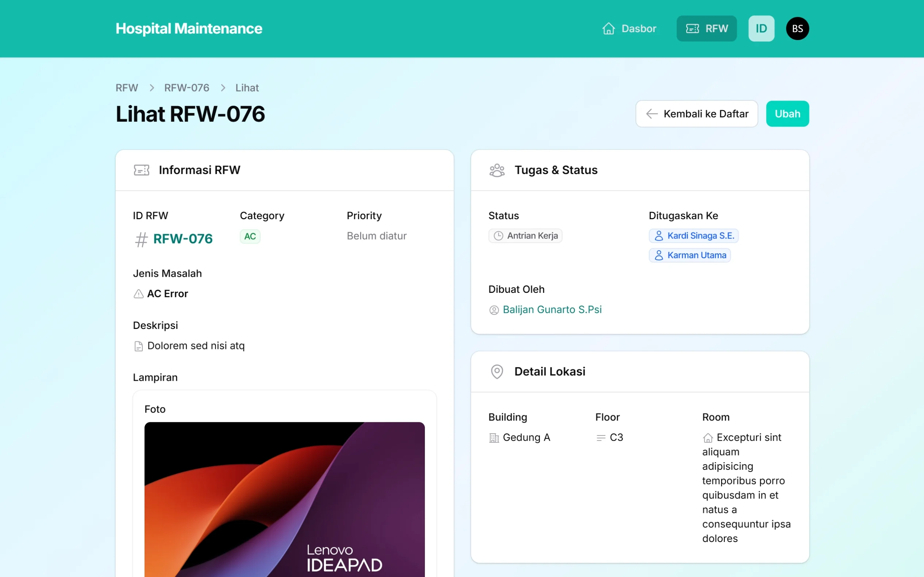
Task: Click the building icon beside Gedung A
Action: 494,437
